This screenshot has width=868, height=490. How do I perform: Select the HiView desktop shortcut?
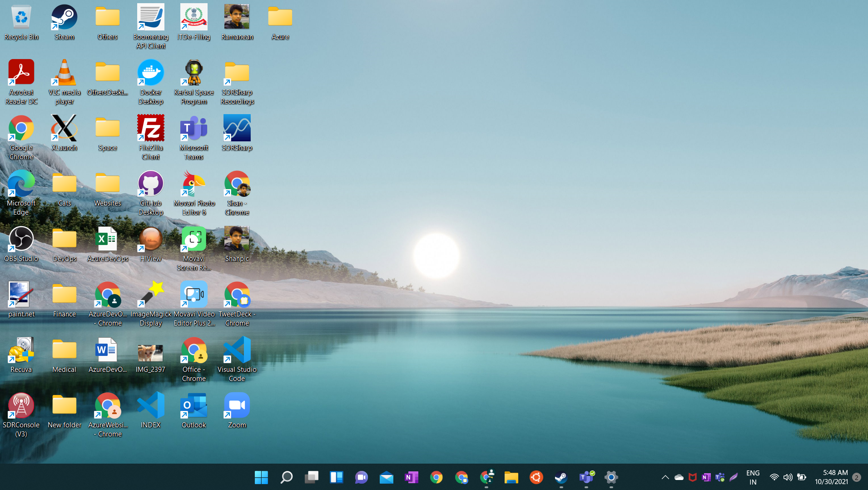click(x=151, y=244)
